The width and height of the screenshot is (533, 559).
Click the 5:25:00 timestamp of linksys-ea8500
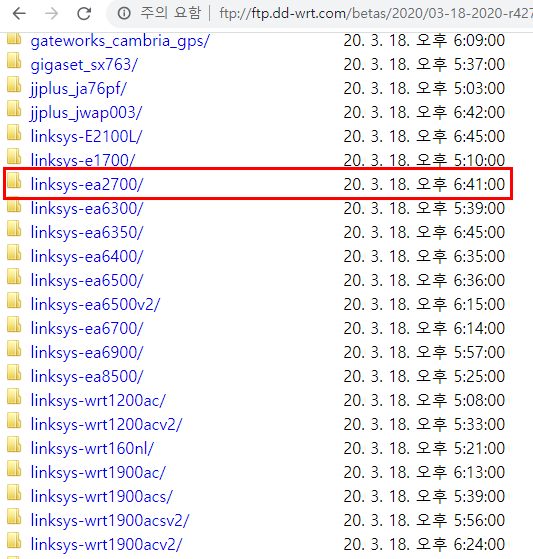479,376
